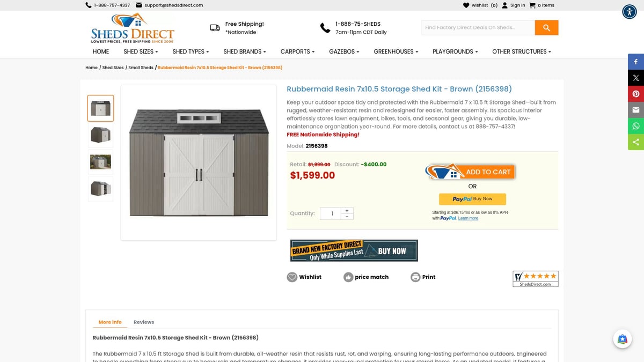
Task: Select the second shed thumbnail image
Action: pyautogui.click(x=100, y=135)
